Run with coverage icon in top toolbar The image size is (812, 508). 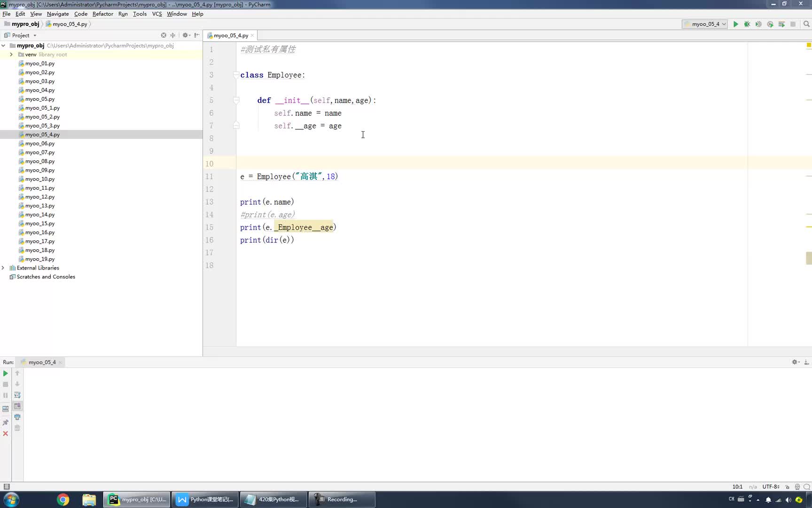(x=758, y=24)
